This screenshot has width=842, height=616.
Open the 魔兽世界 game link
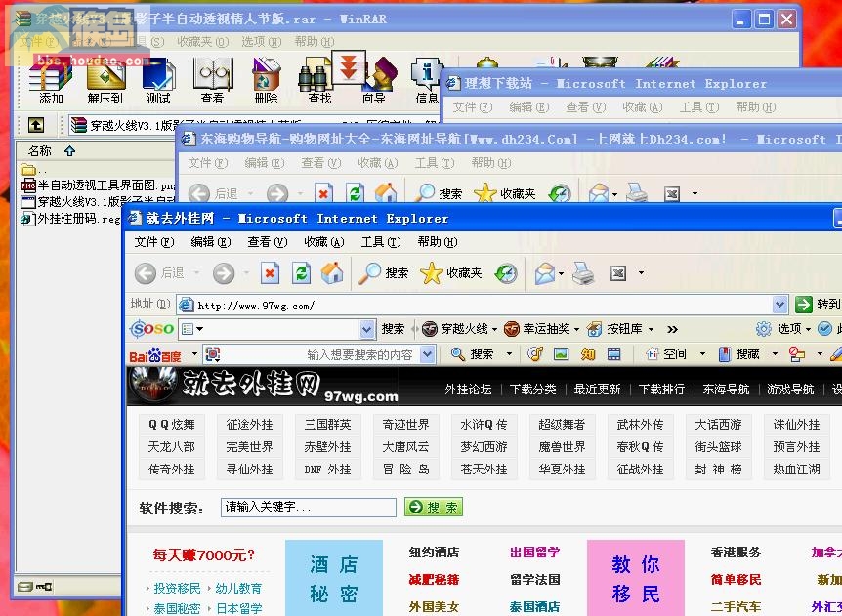pyautogui.click(x=562, y=447)
